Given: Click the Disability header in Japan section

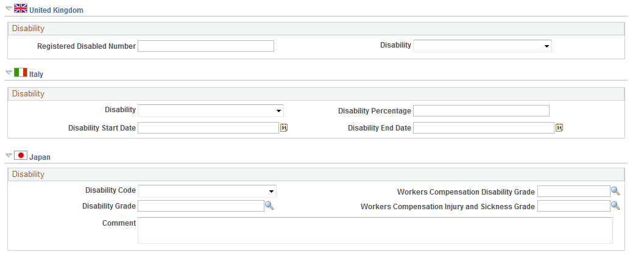Looking at the screenshot, I should [x=28, y=174].
